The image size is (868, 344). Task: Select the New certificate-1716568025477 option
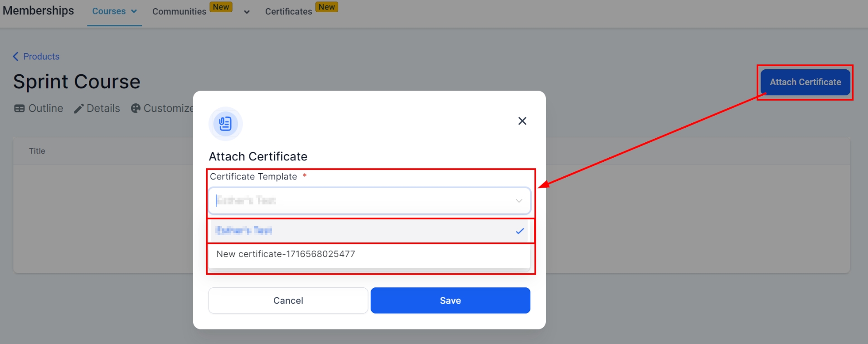click(286, 254)
